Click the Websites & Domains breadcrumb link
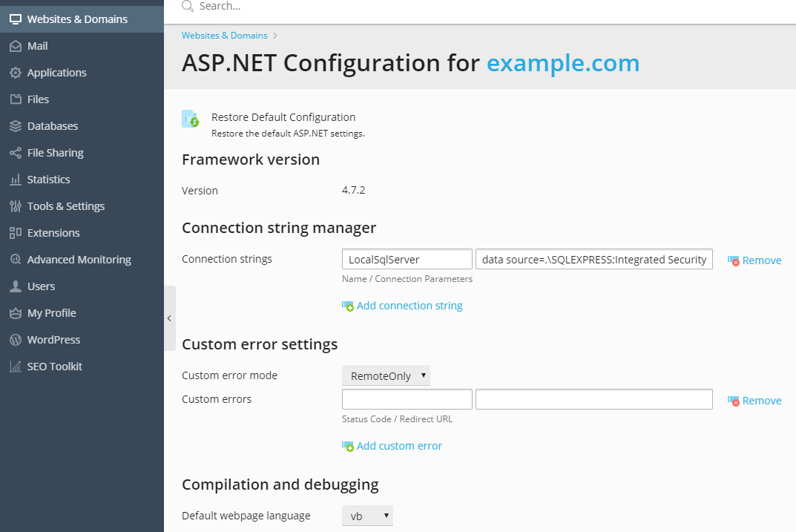 (224, 36)
